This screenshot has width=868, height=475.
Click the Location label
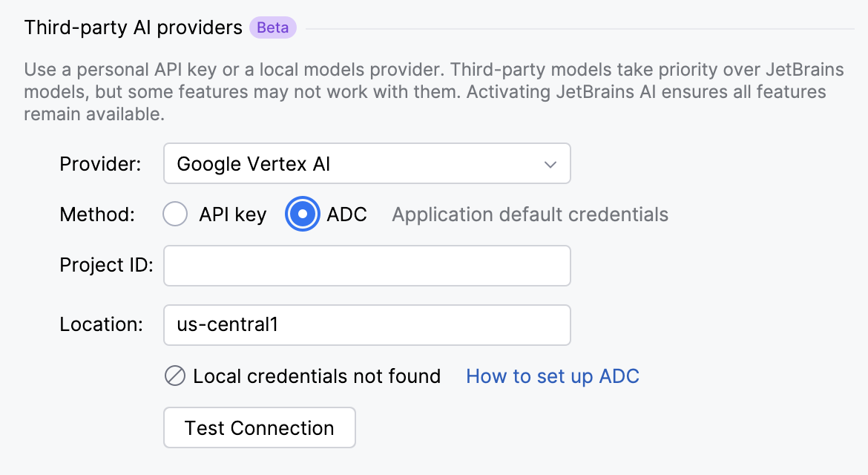coord(100,324)
